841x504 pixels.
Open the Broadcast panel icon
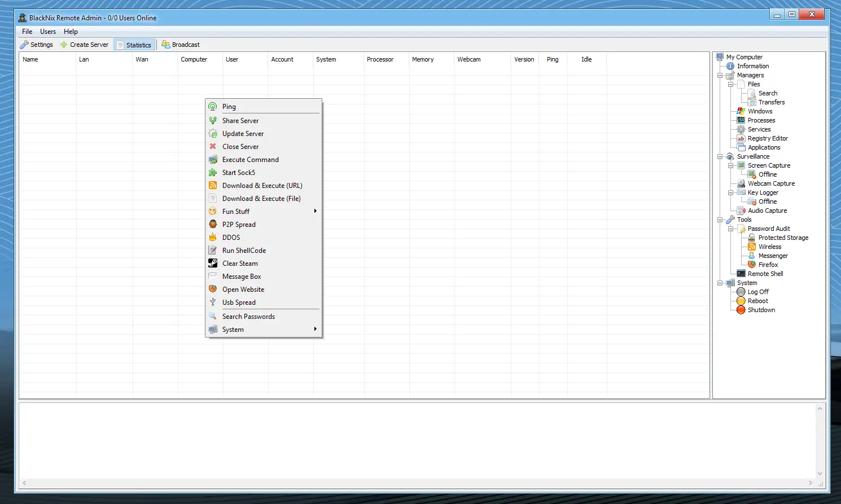coord(165,45)
